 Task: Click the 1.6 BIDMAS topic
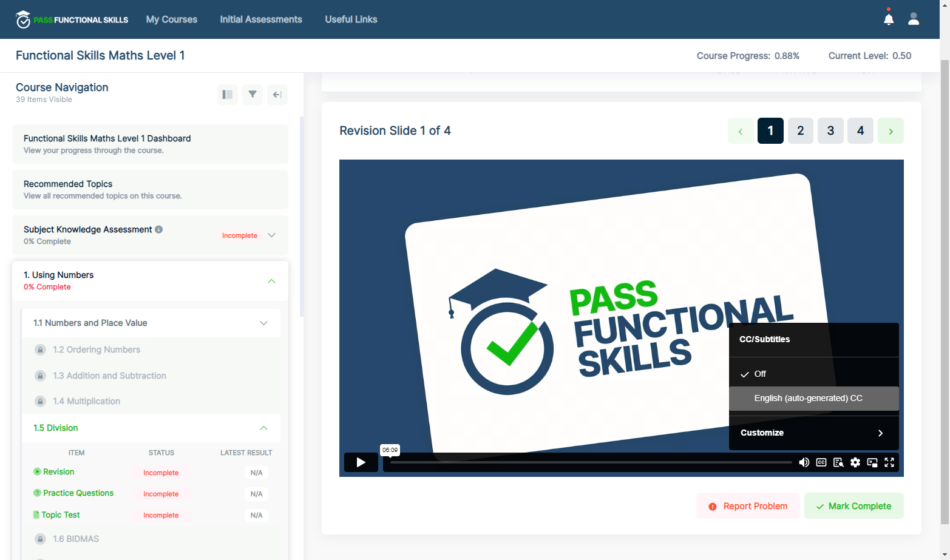pos(76,539)
